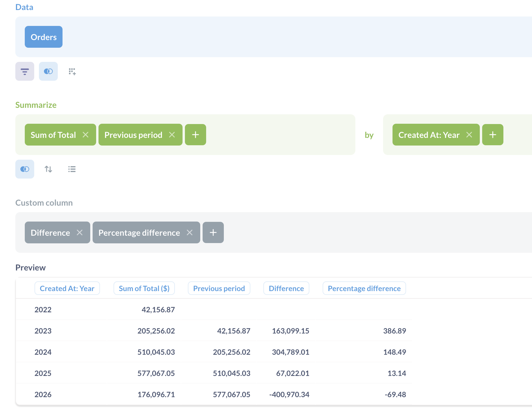The height and width of the screenshot is (416, 532).
Task: Edit the Percentage difference expression pill
Action: click(x=139, y=232)
